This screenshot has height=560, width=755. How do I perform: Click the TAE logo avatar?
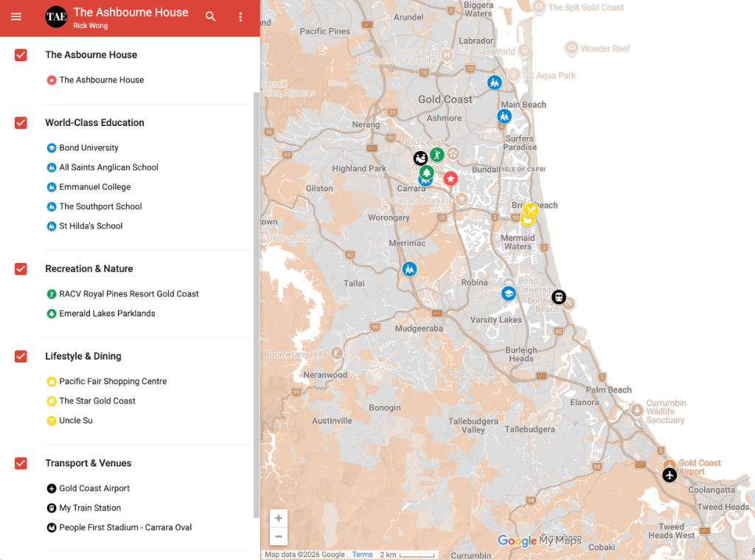point(56,17)
